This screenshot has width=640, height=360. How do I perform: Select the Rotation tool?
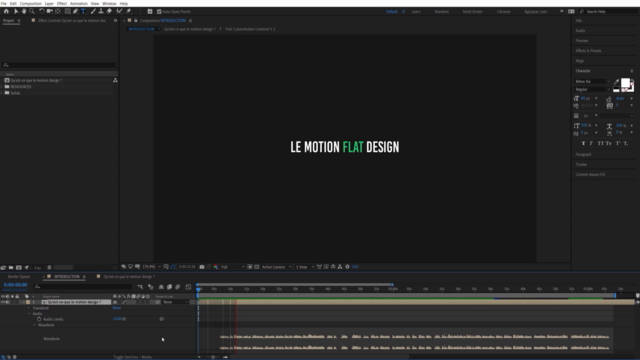point(42,11)
